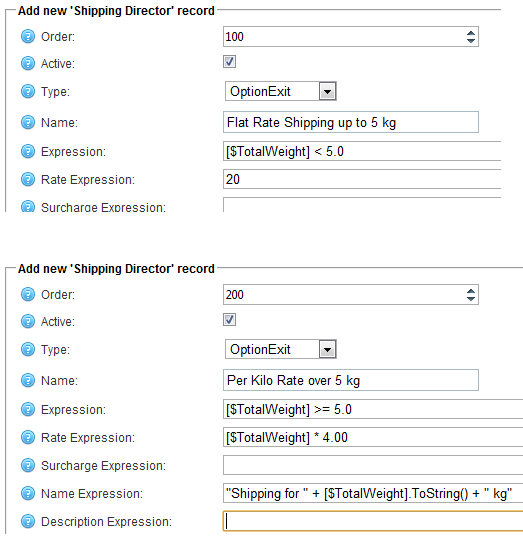The width and height of the screenshot is (523, 538).
Task: Open Type dropdown in first record
Action: [x=327, y=91]
